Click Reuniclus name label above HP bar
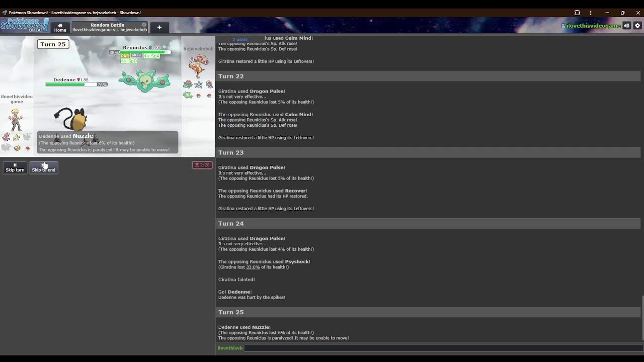The image size is (644, 362). tap(135, 47)
